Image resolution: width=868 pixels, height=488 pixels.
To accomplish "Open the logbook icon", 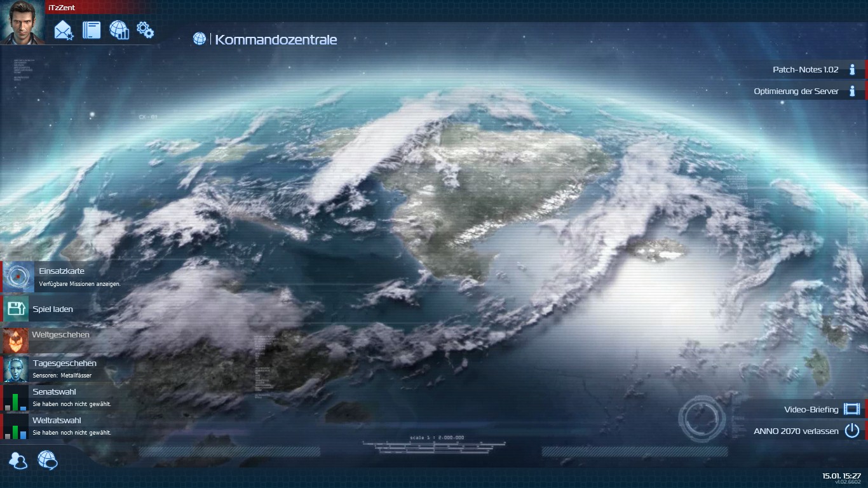I will point(92,30).
